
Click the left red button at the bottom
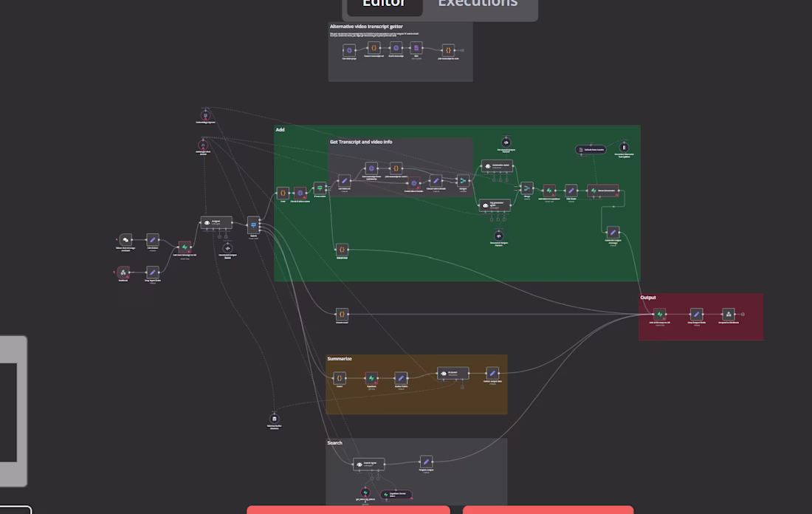(x=348, y=510)
